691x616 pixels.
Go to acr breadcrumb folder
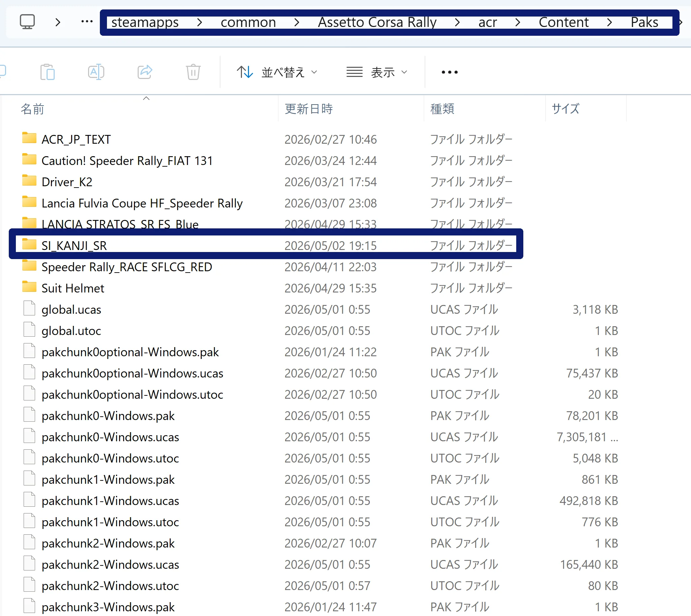488,22
